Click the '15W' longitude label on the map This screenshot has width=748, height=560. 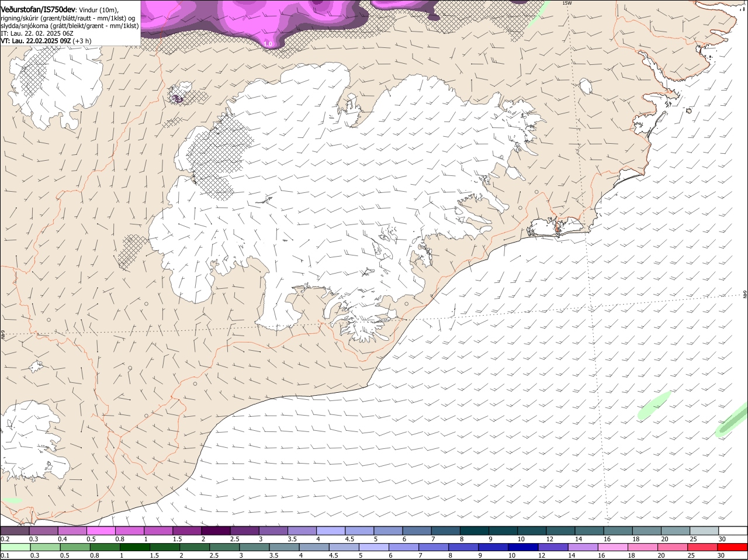pyautogui.click(x=566, y=3)
